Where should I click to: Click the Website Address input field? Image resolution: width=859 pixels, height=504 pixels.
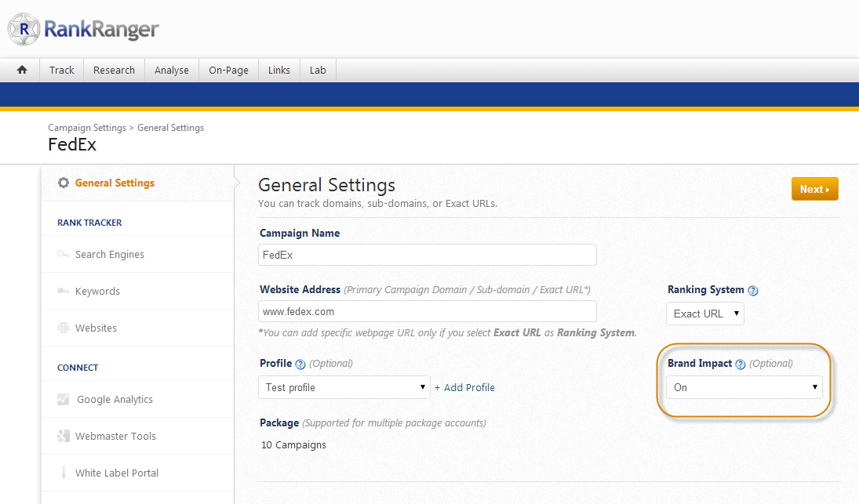click(428, 311)
